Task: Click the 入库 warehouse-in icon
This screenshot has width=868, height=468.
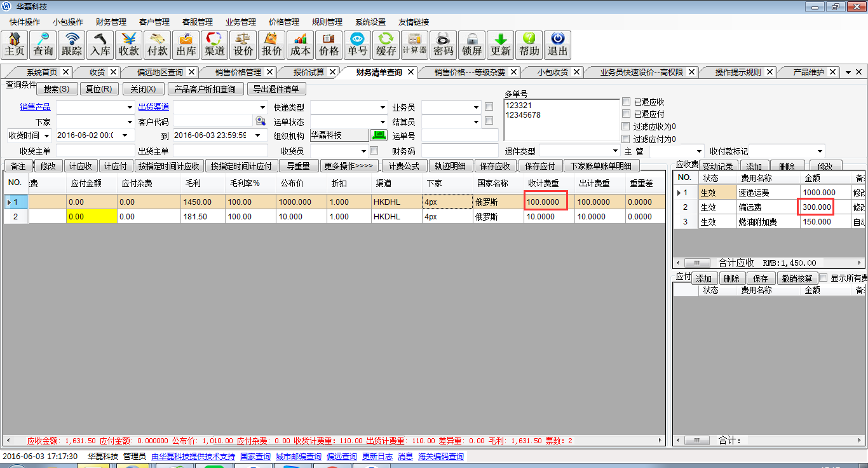Action: (100, 45)
